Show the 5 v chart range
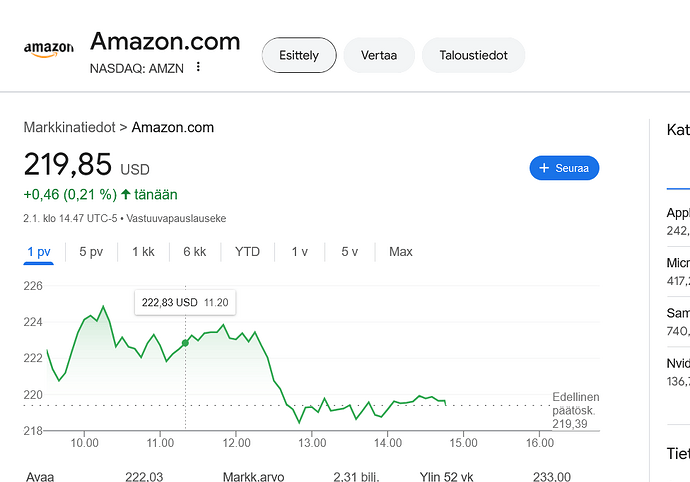Viewport: 690px width, 482px height. (350, 252)
